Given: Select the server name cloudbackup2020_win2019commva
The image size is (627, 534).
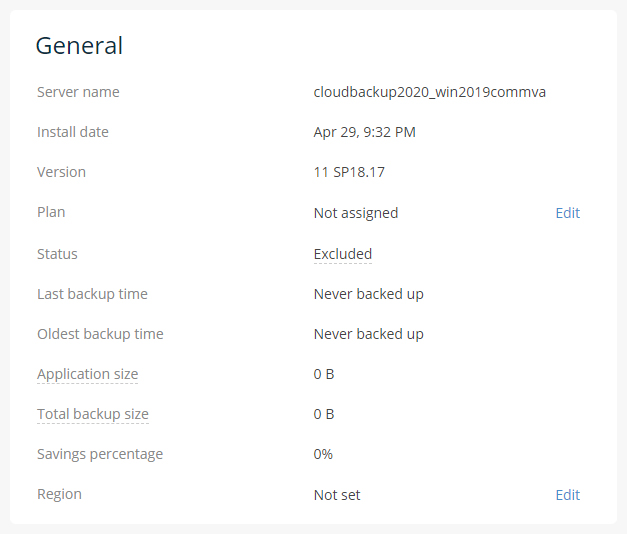Looking at the screenshot, I should [429, 92].
